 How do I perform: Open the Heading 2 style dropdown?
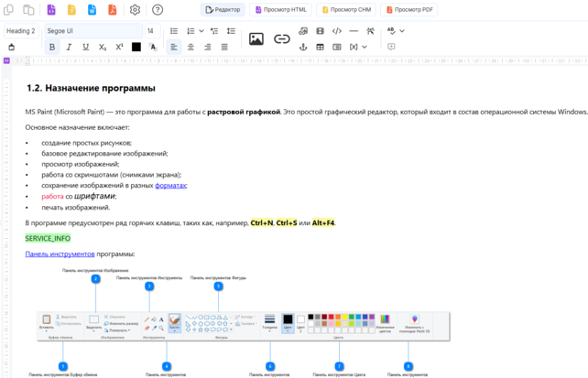[22, 31]
